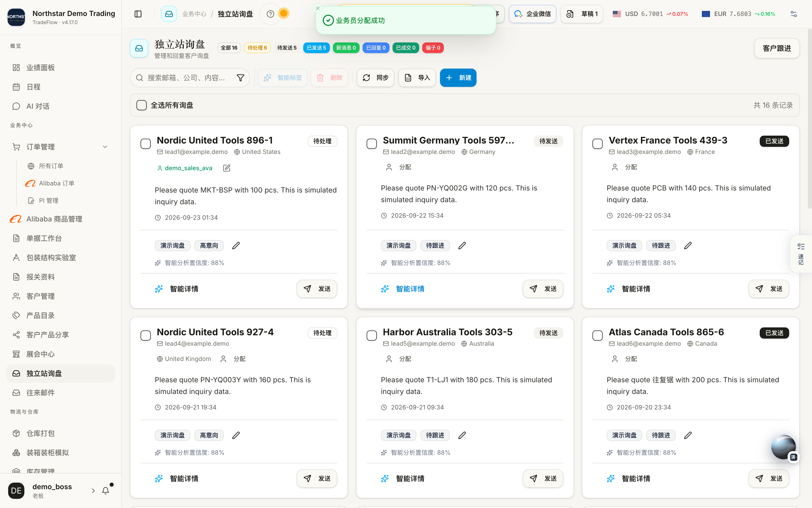The image size is (812, 508).
Task: Assign salesperson on Vertex France Tools card
Action: tap(624, 167)
